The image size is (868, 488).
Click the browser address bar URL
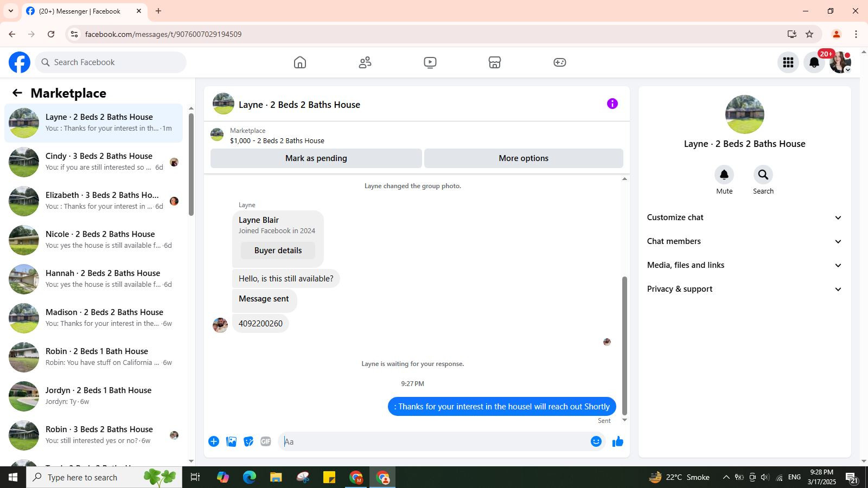pos(163,34)
